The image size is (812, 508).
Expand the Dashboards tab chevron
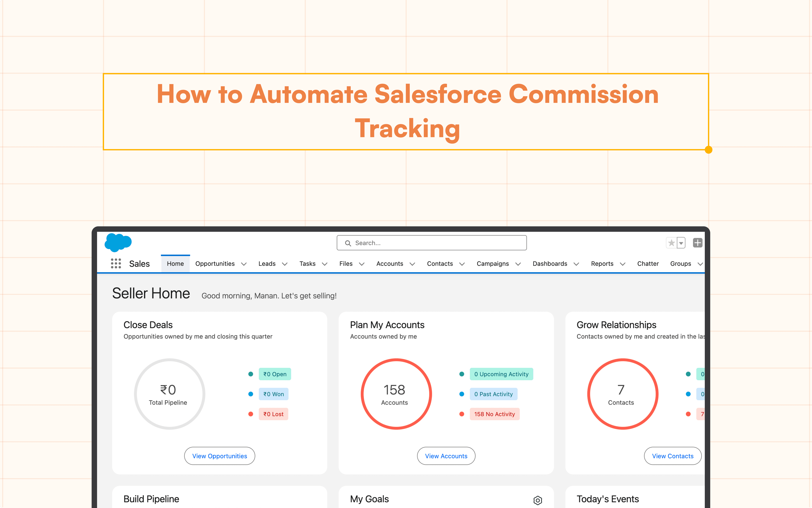tap(576, 264)
